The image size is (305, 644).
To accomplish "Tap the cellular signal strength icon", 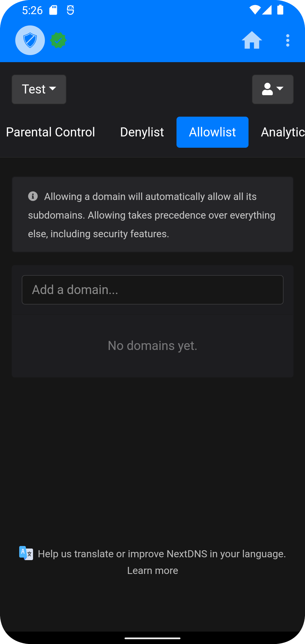I will click(267, 10).
